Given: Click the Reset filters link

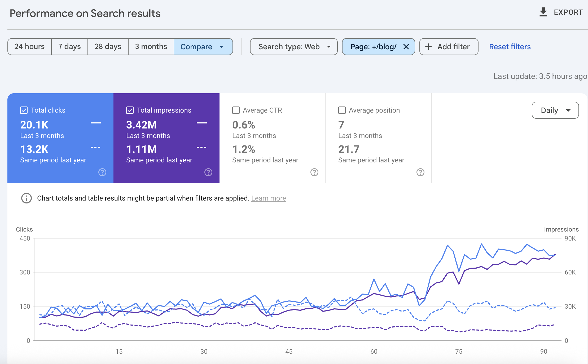Looking at the screenshot, I should coord(510,47).
